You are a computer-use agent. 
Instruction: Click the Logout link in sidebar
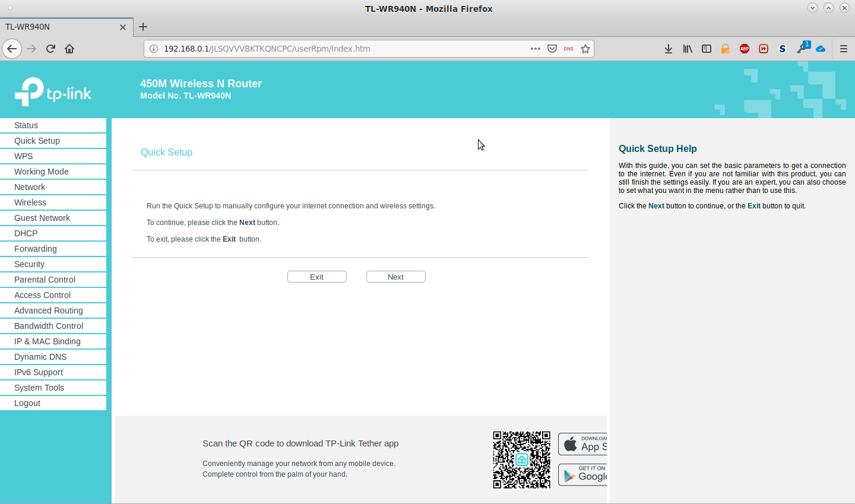coord(27,403)
